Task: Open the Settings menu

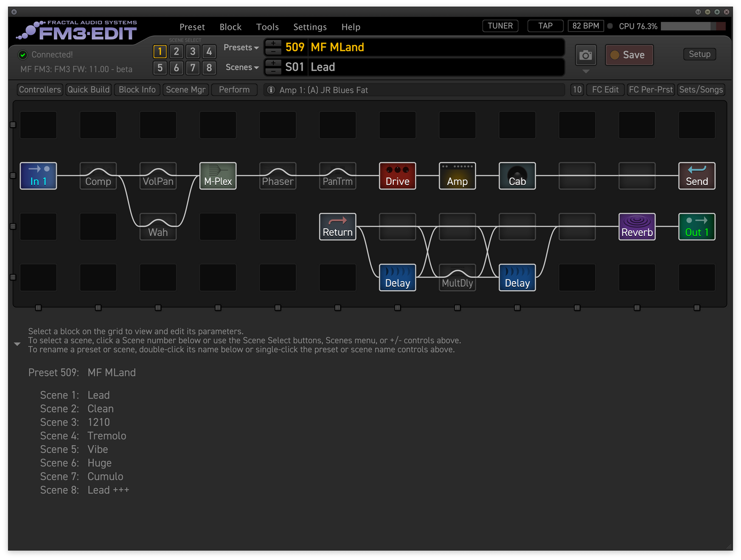Action: point(310,27)
